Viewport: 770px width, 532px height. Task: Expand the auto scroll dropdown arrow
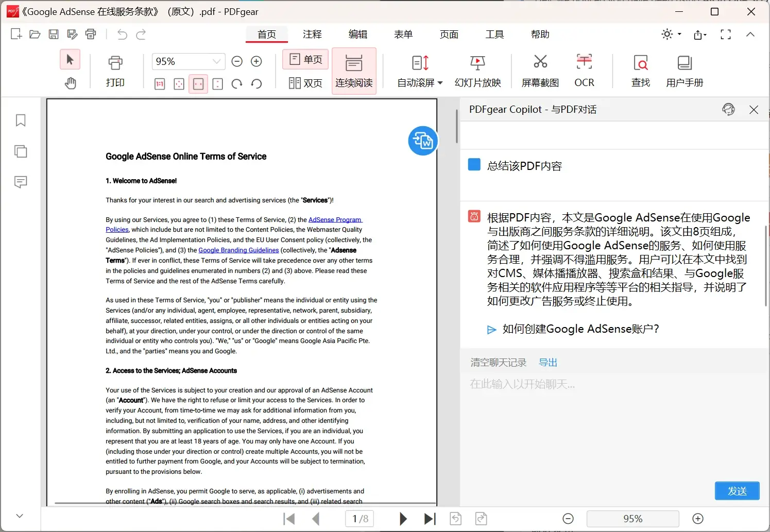point(440,83)
